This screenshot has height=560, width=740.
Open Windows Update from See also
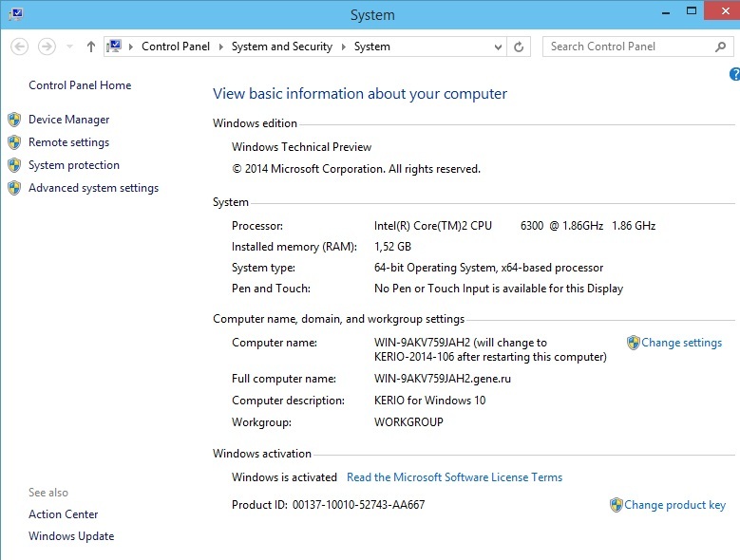click(71, 536)
